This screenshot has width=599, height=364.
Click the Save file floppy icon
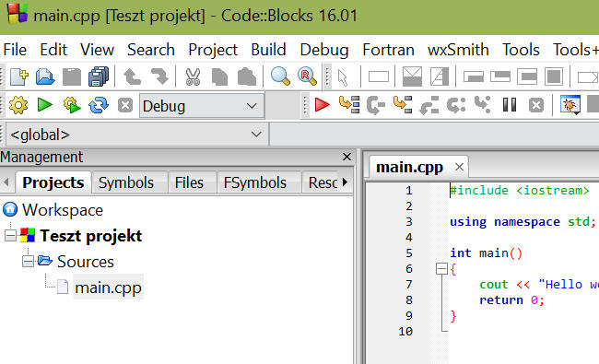point(72,76)
